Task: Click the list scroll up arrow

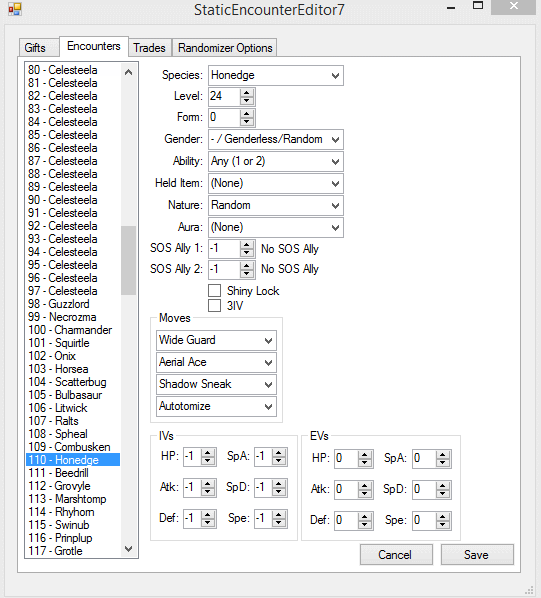Action: 128,72
